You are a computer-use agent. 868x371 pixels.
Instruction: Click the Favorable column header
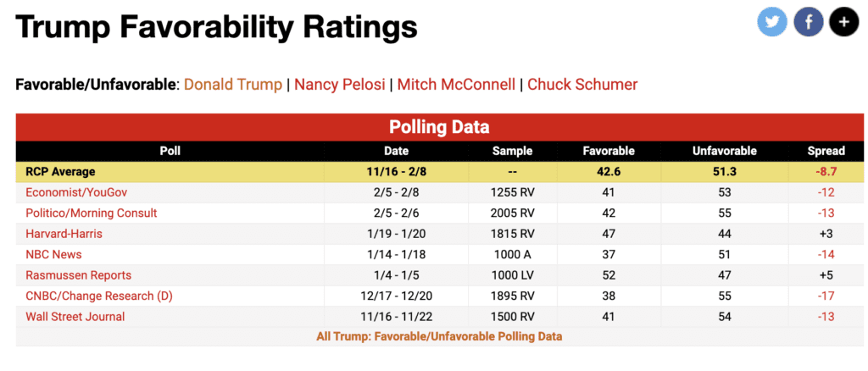[609, 151]
